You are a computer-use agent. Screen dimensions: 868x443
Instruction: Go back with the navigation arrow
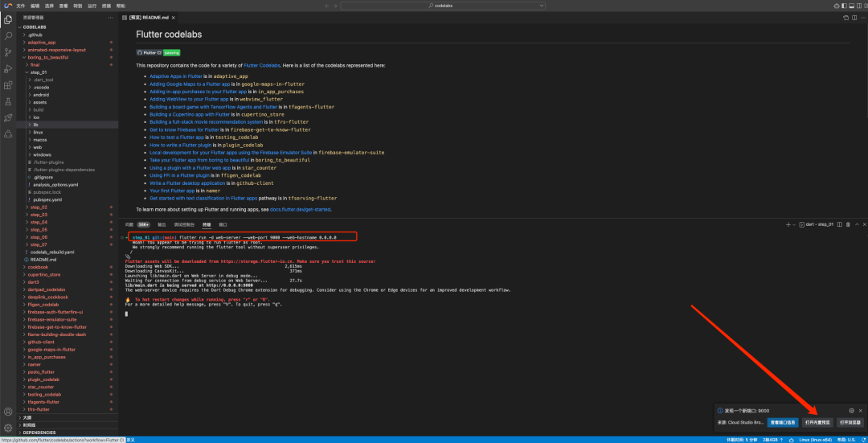coord(327,6)
